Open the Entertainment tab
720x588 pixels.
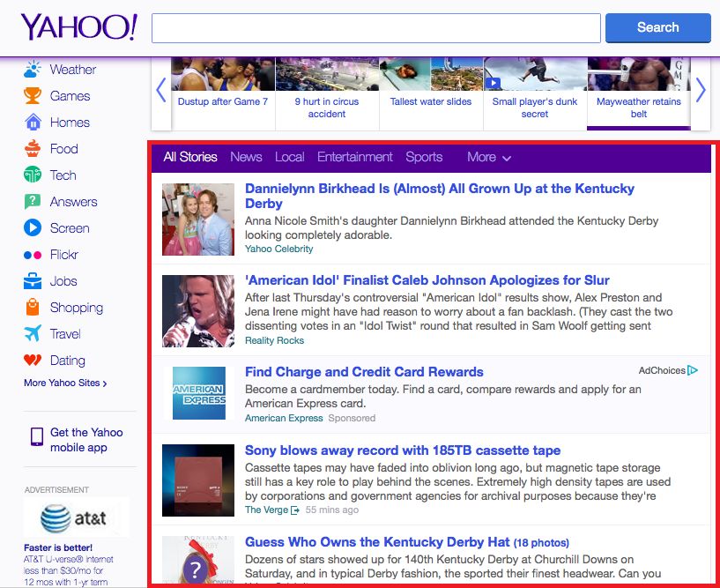[x=355, y=157]
